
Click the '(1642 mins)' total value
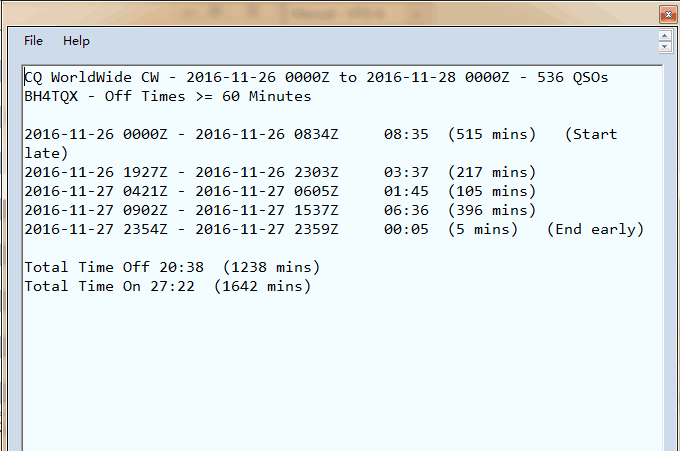pos(262,287)
